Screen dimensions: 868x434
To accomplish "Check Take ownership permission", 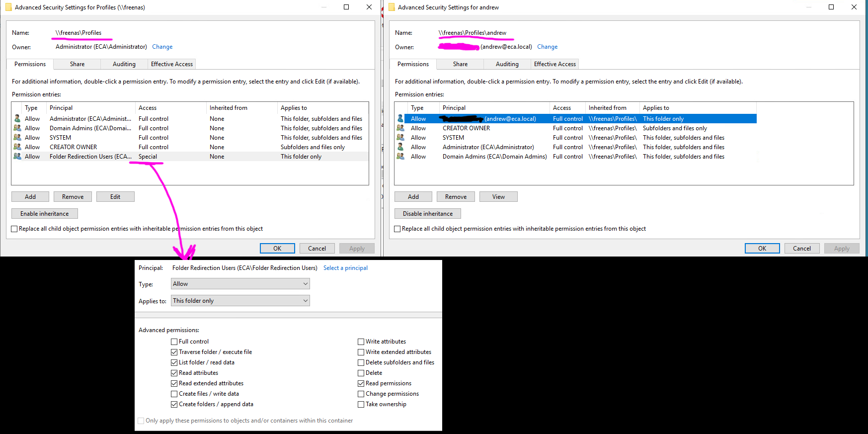I will coord(361,404).
